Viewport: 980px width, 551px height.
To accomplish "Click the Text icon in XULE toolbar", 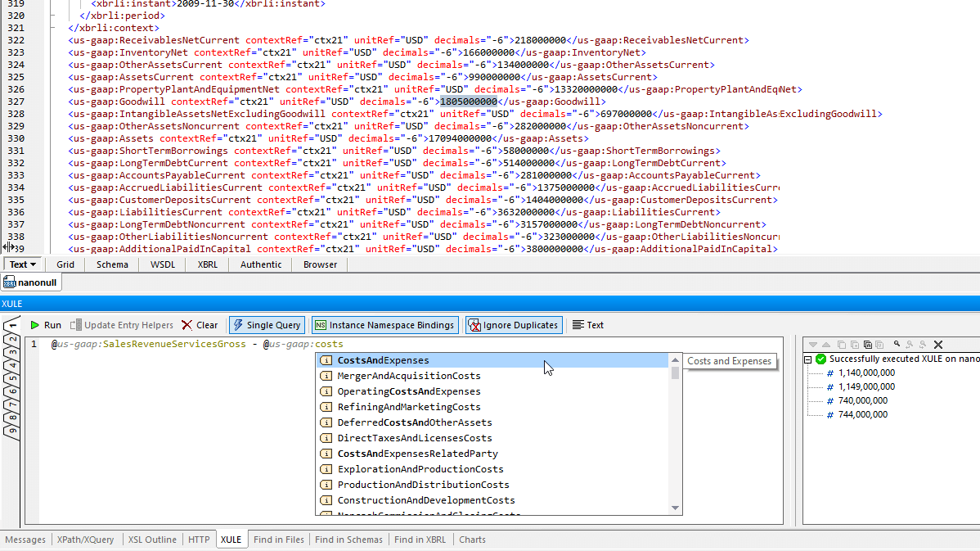I will coord(587,325).
